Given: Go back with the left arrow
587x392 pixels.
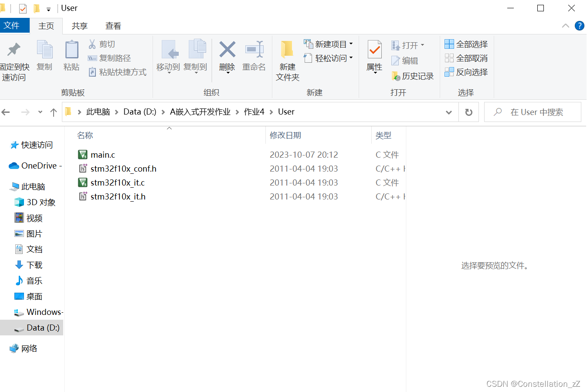Looking at the screenshot, I should click(6, 112).
